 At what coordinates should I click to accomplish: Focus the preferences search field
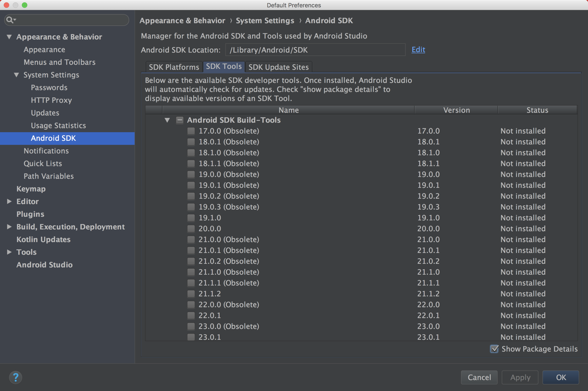coord(67,20)
